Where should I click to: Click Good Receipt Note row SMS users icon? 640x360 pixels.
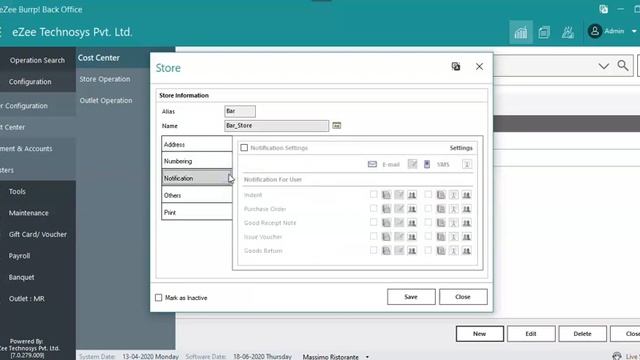467,223
